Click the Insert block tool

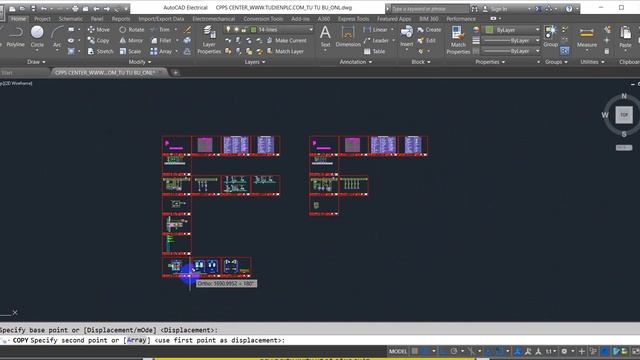click(407, 36)
